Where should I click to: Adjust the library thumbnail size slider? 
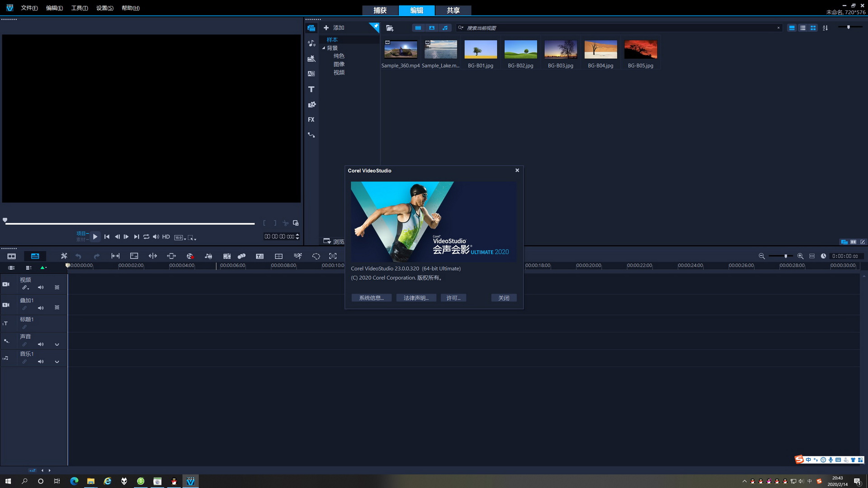click(849, 28)
